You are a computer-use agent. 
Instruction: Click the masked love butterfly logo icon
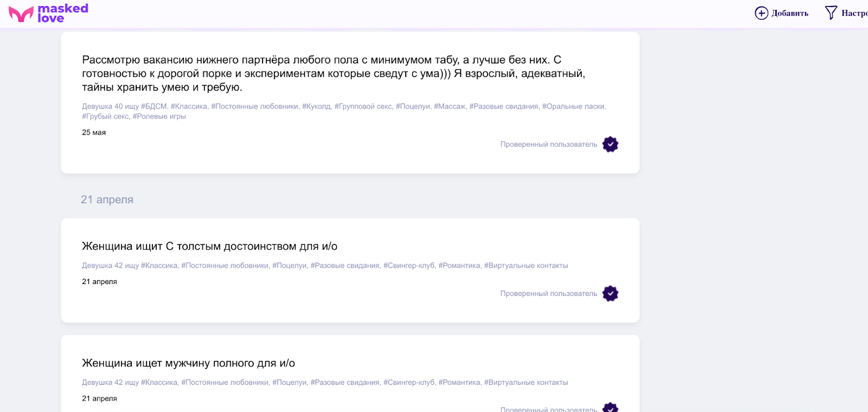coord(21,14)
